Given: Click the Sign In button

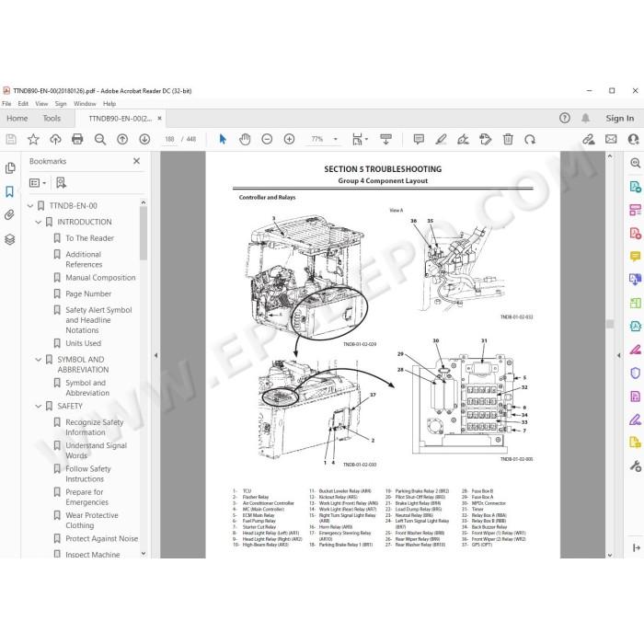Looking at the screenshot, I should pyautogui.click(x=620, y=119).
